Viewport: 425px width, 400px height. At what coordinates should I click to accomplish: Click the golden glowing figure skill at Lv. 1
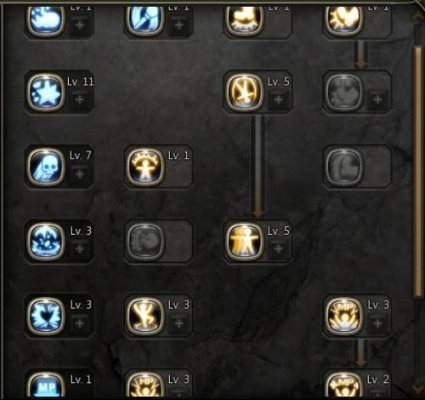point(145,166)
